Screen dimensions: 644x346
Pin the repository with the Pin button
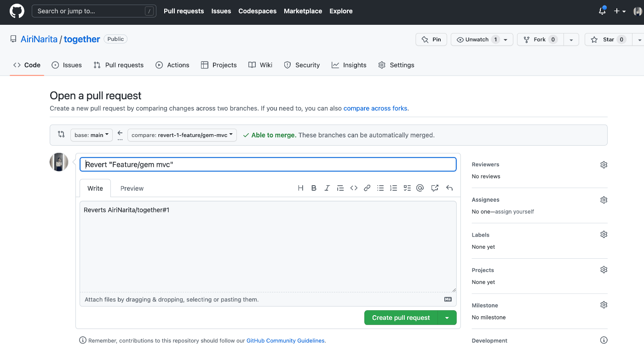431,40
